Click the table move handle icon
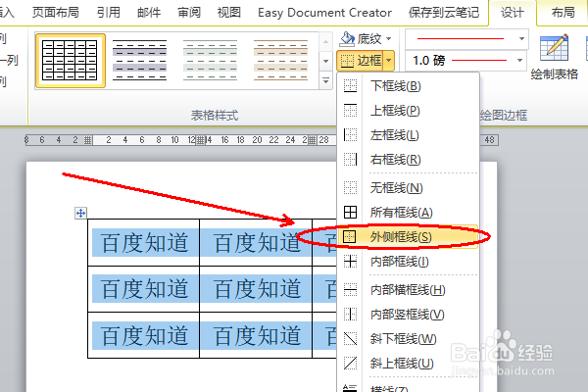This screenshot has width=588, height=392. pos(80,213)
